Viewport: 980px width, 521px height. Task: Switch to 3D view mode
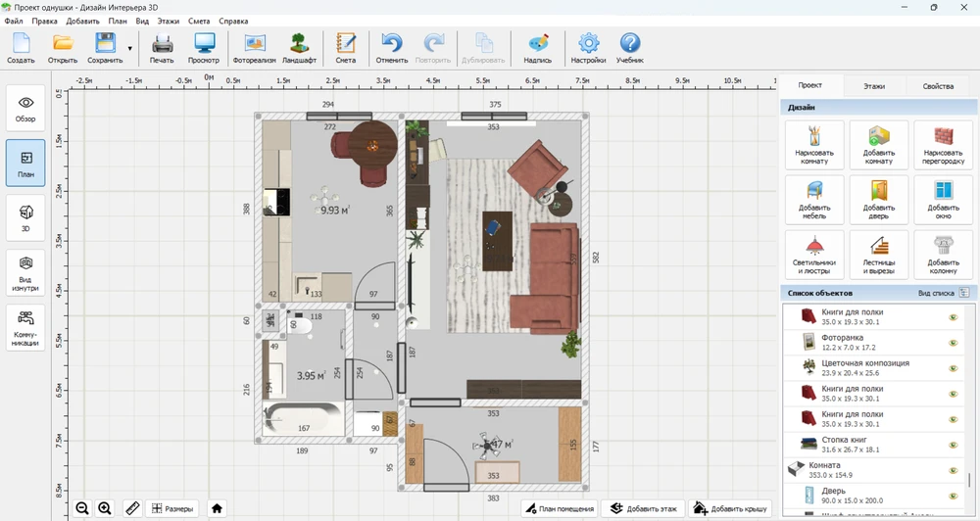25,218
